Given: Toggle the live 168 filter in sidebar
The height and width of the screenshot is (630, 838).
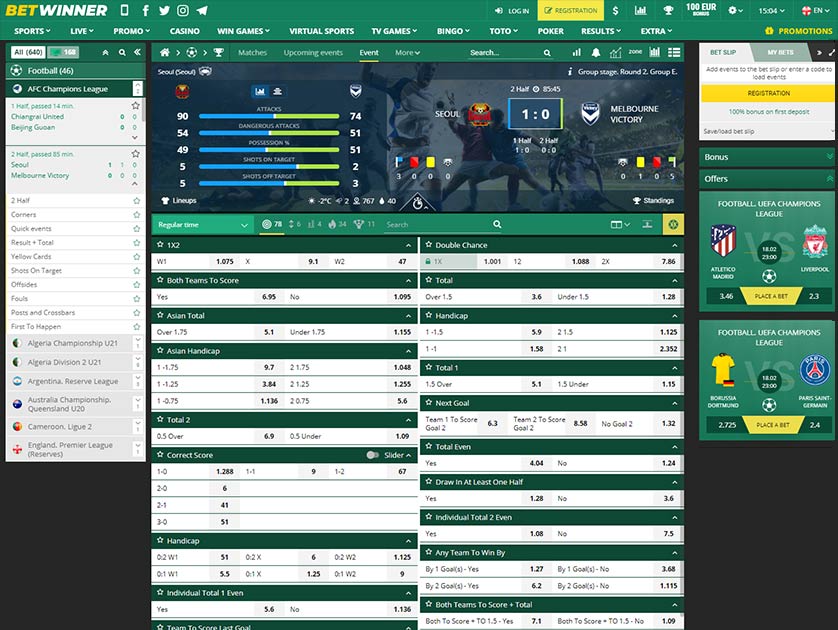Looking at the screenshot, I should pos(64,52).
